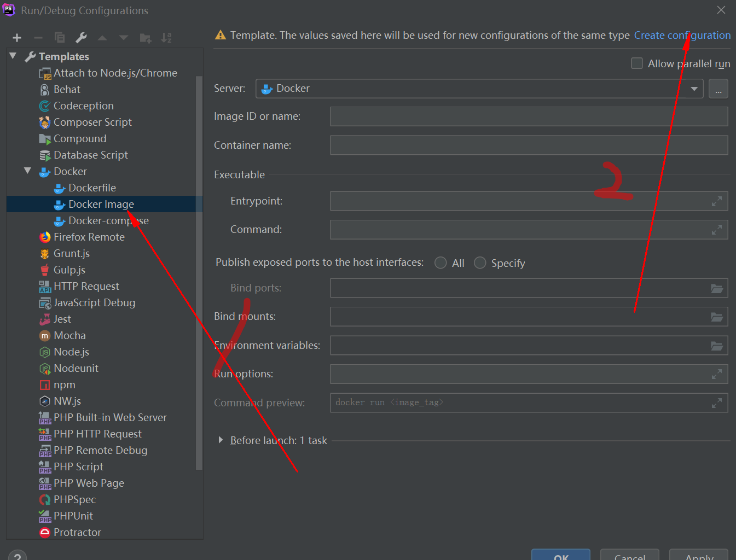Collapse the Docker tree node
Image resolution: width=736 pixels, height=560 pixels.
[28, 171]
